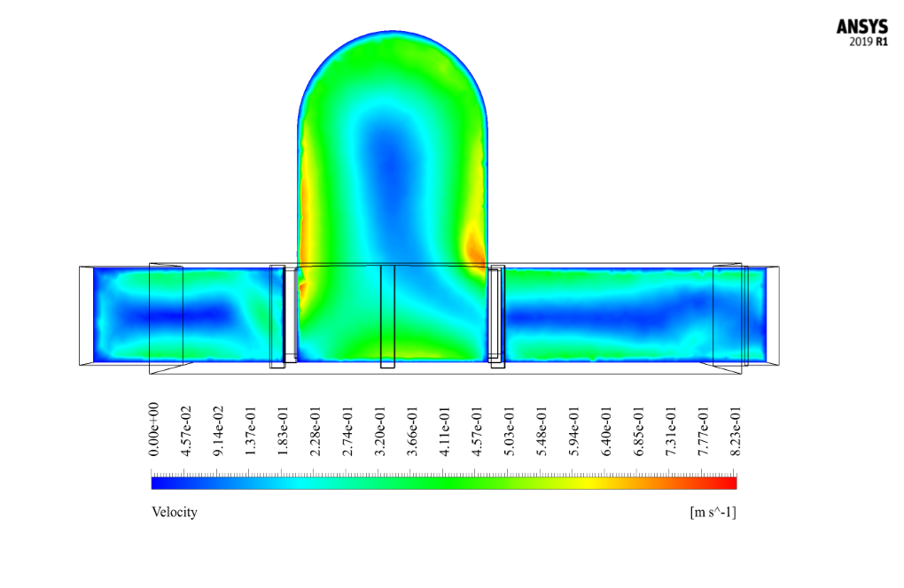
Task: Click the [m s^-1] unit label
Action: tap(713, 512)
